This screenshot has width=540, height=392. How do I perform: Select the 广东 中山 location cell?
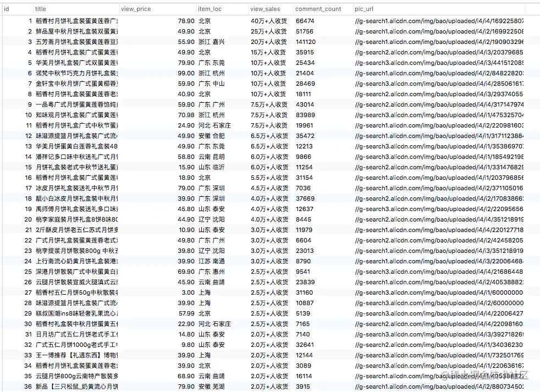[x=212, y=84]
